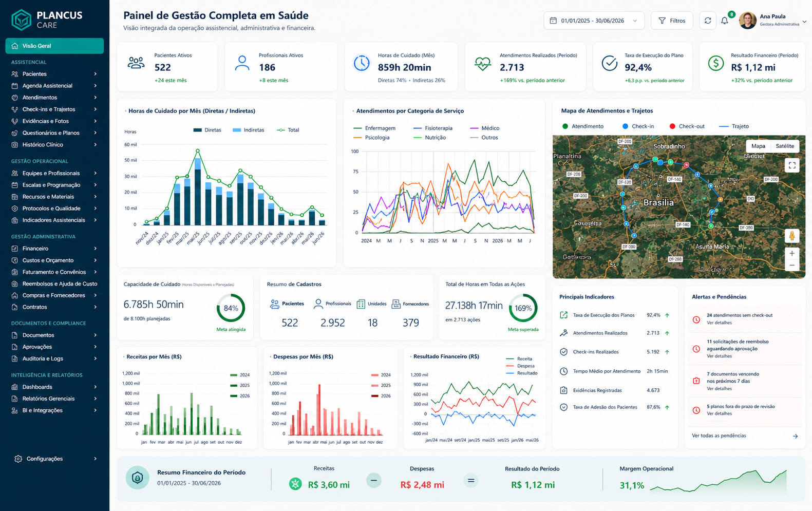Toggle the Enfermagem legend series
Screen dimensions: 812x511
[x=374, y=128]
